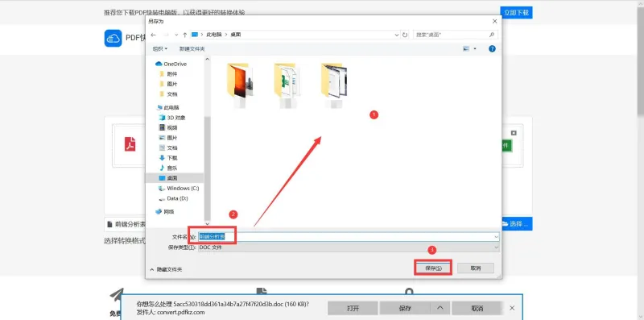Viewport: 644px width, 320px height.
Task: Select the folder with dark booklet pages
Action: tap(335, 85)
